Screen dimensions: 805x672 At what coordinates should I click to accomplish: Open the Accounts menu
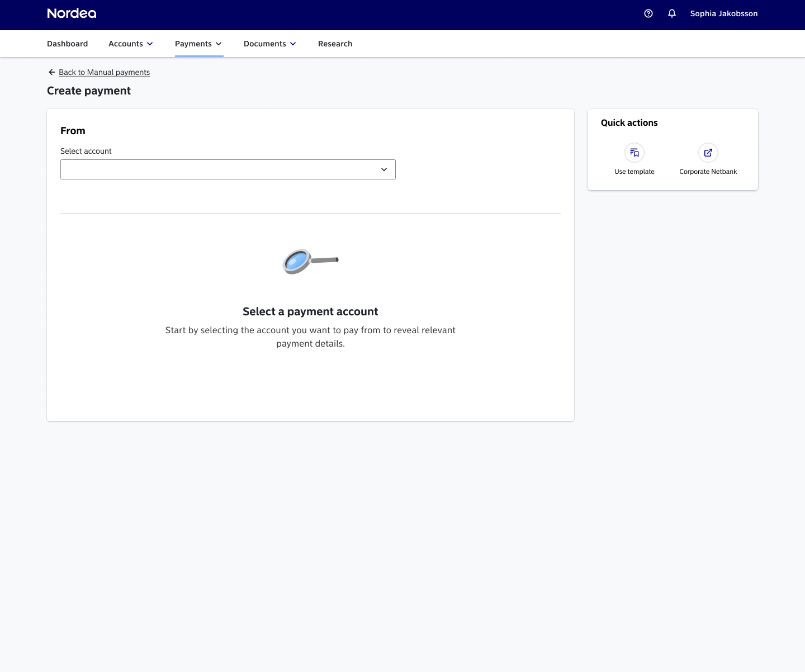[131, 44]
